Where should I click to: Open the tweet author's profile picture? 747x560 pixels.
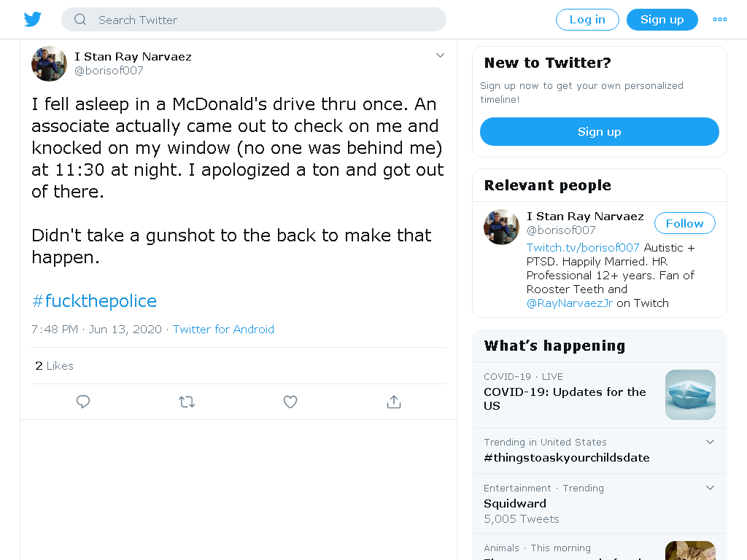coord(49,64)
